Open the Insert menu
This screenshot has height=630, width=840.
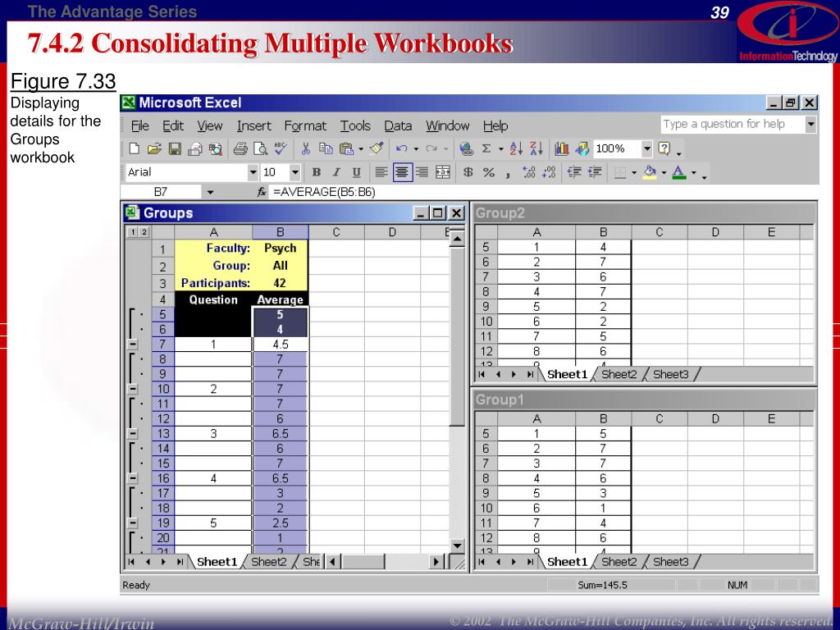coord(254,126)
